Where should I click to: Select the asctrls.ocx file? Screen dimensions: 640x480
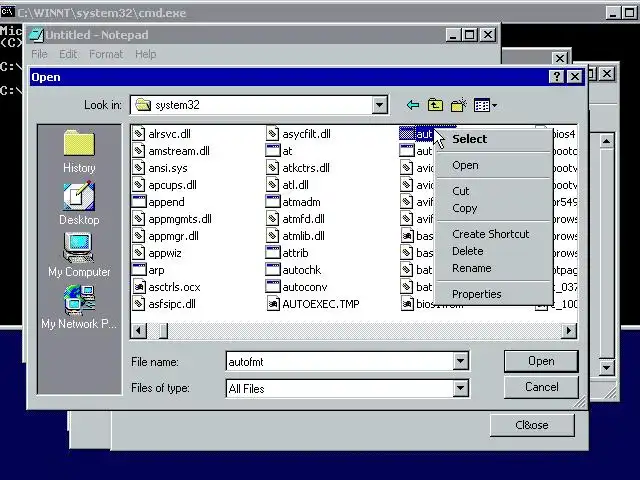click(x=167, y=287)
